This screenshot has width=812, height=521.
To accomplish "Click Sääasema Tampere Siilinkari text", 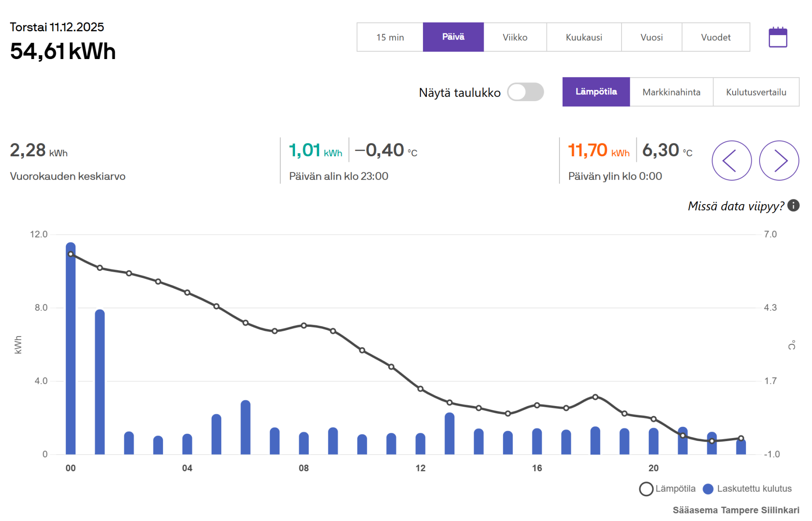I will (736, 510).
